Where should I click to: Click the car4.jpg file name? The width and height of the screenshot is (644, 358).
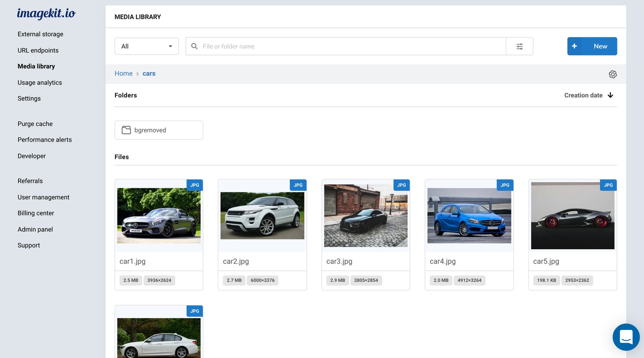coord(443,261)
